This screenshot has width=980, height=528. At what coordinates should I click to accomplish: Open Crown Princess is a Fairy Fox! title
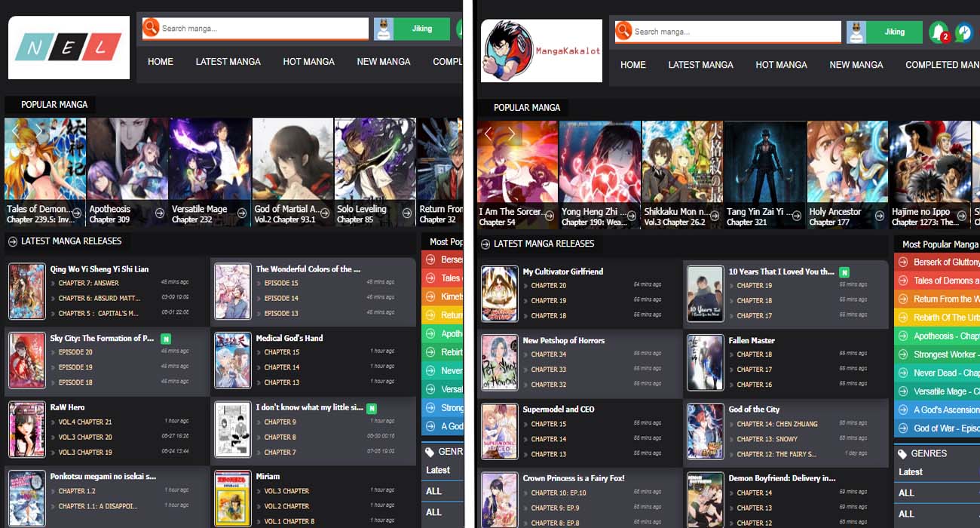tap(574, 478)
